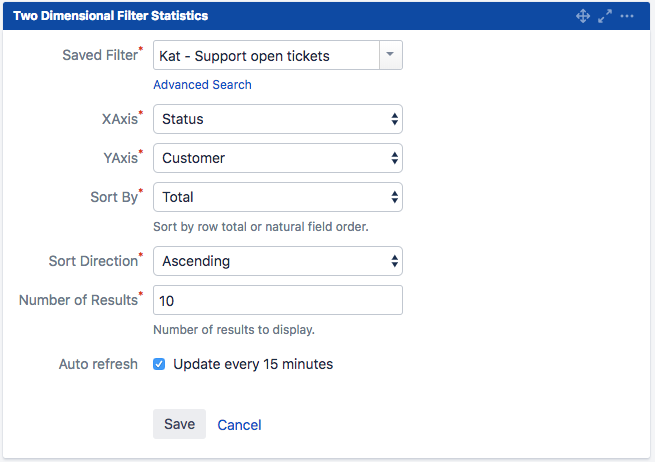
Task: Click the Saved Filter text field
Action: (266, 56)
